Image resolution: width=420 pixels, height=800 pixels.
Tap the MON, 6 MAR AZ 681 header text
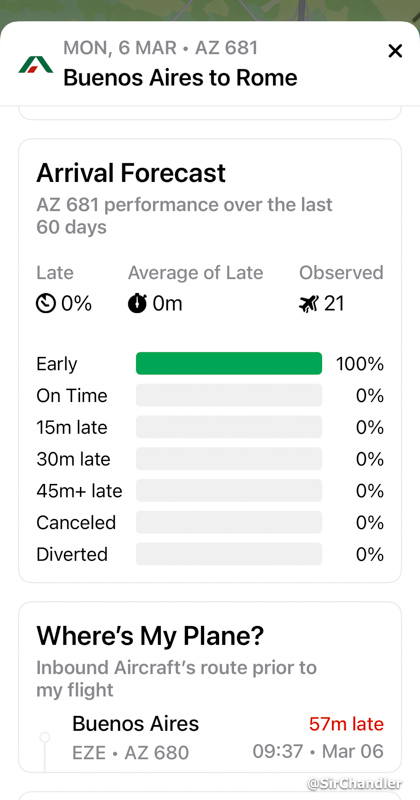pos(161,48)
